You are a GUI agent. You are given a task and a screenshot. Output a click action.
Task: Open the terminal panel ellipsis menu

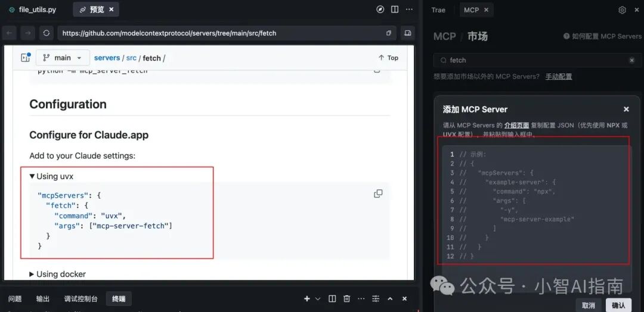tap(361, 299)
